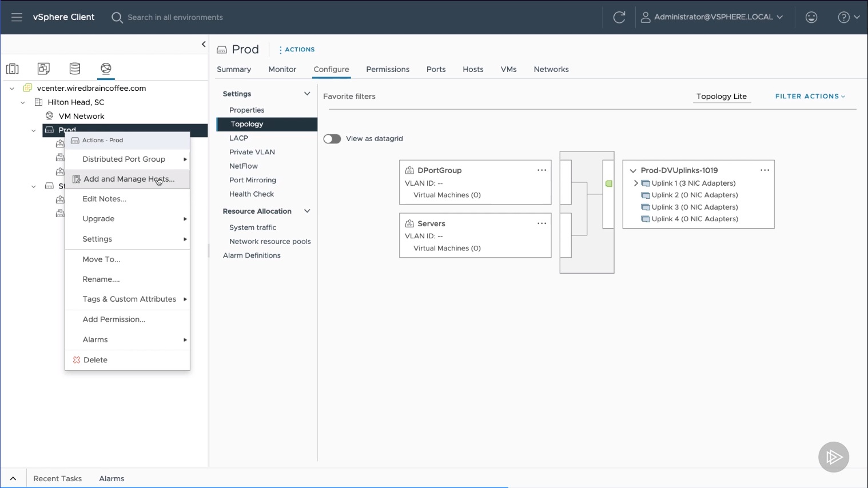The height and width of the screenshot is (488, 868).
Task: Switch to the Permissions tab
Action: point(387,69)
